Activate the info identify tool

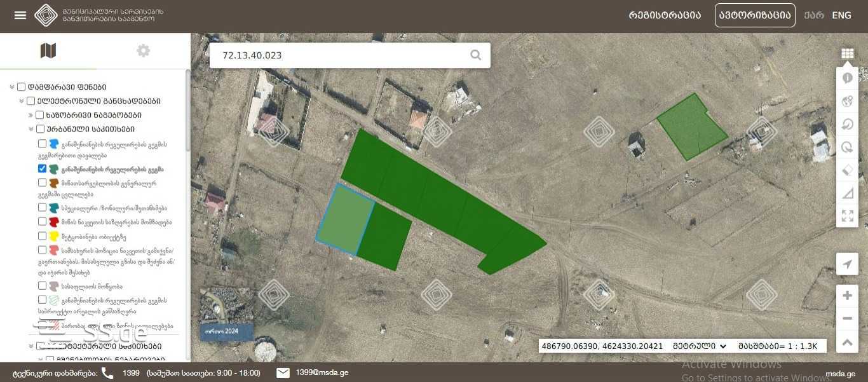point(847,78)
